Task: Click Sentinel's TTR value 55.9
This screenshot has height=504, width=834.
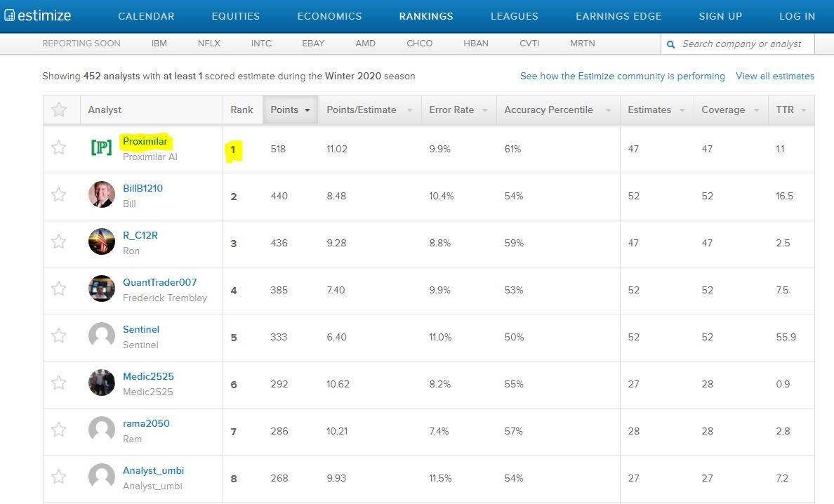Action: click(x=786, y=338)
